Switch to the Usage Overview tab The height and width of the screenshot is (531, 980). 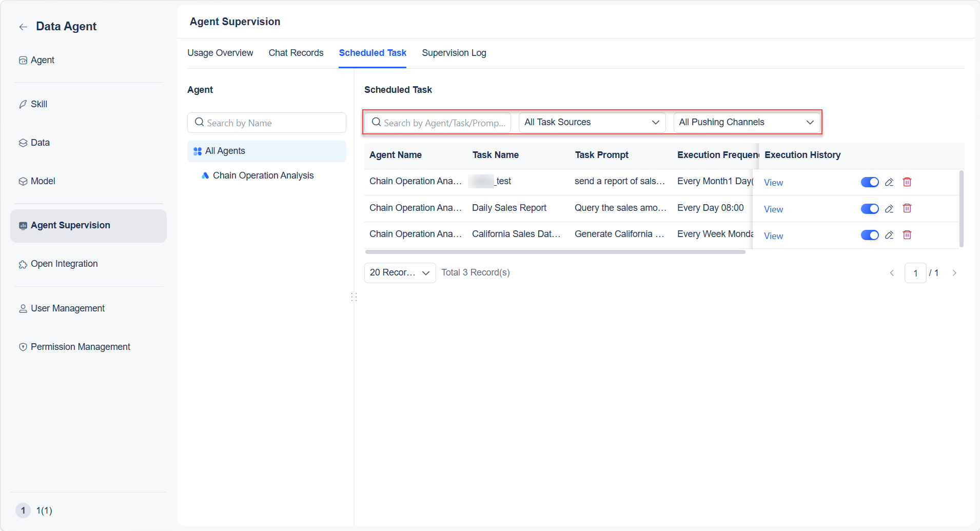click(x=220, y=53)
